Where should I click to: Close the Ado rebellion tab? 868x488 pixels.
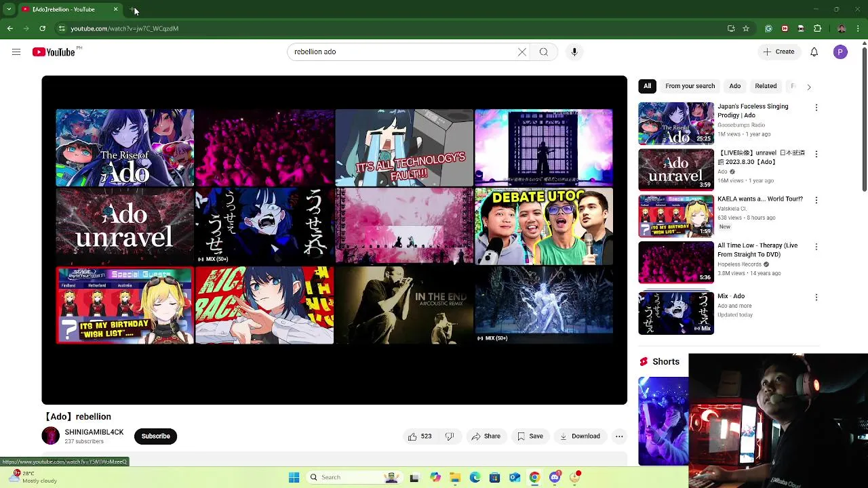[115, 9]
